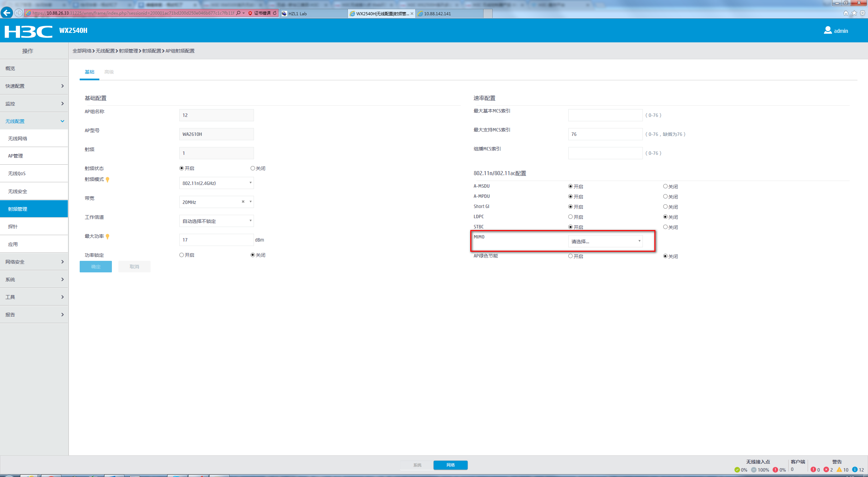The width and height of the screenshot is (868, 477).
Task: Click the admin user profile icon
Action: (828, 30)
